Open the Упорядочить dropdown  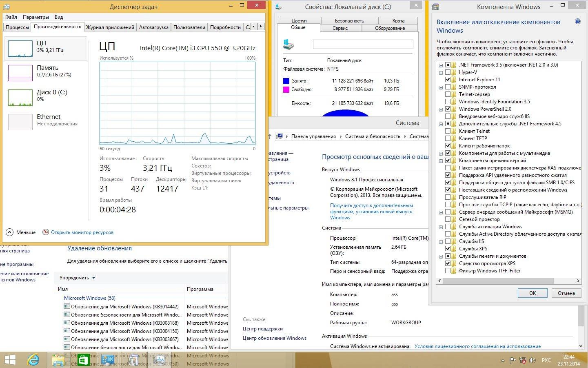coord(77,278)
